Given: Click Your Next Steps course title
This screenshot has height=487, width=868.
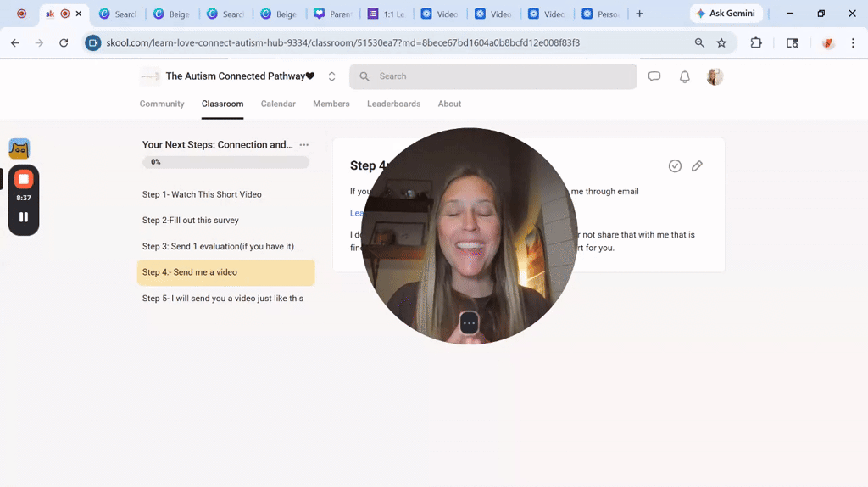Looking at the screenshot, I should point(218,144).
